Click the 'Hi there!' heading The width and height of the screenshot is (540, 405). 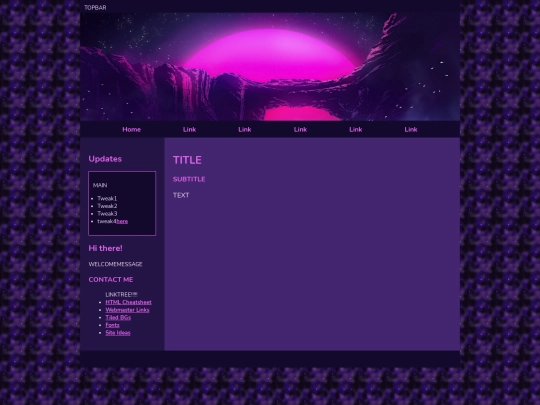click(105, 248)
